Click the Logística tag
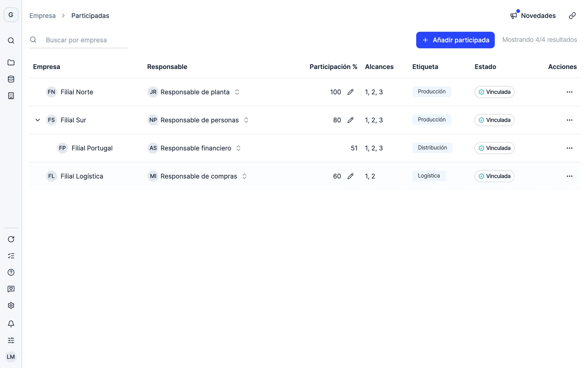Screen dimensions: 588x368 (x=429, y=176)
